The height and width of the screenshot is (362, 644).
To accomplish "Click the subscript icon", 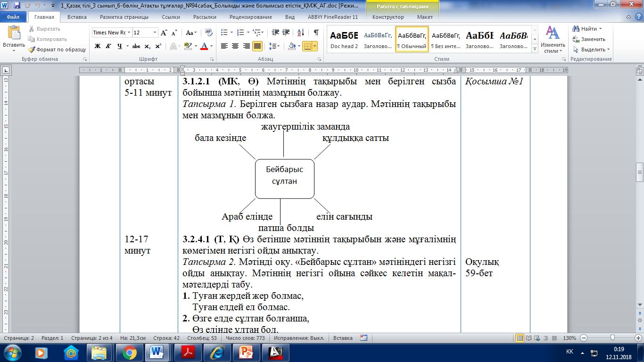I will pos(148,46).
